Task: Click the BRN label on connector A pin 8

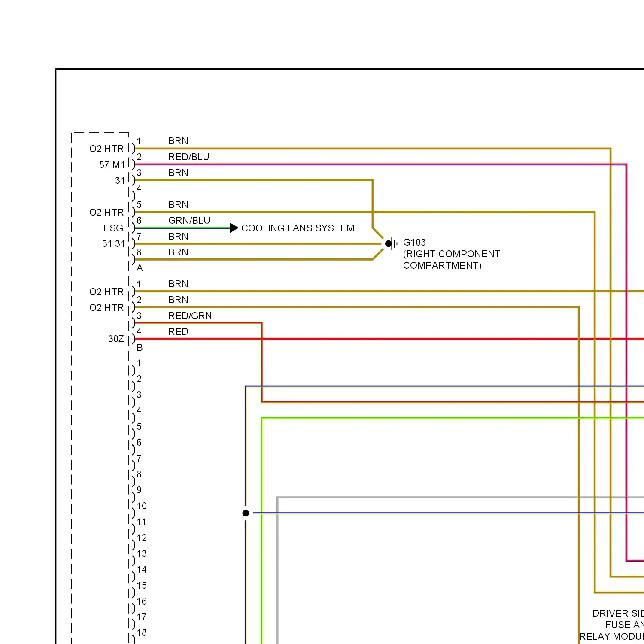Action: point(178,252)
